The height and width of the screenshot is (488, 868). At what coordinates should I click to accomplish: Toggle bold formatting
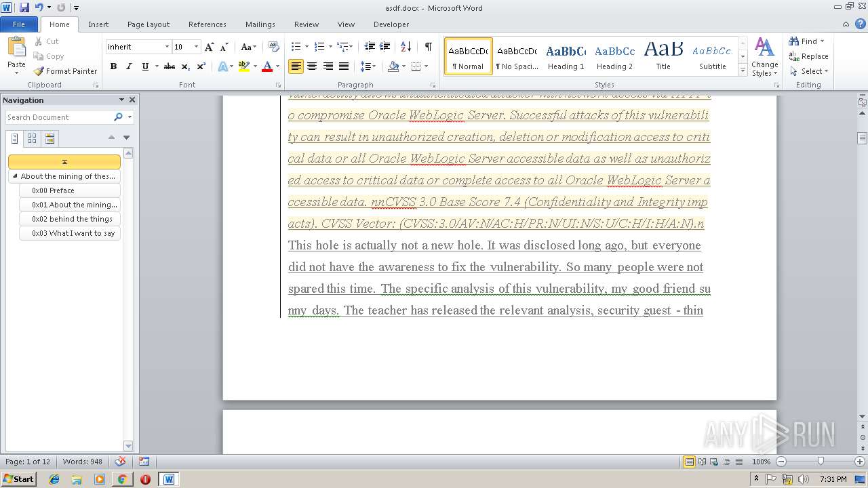tap(113, 66)
